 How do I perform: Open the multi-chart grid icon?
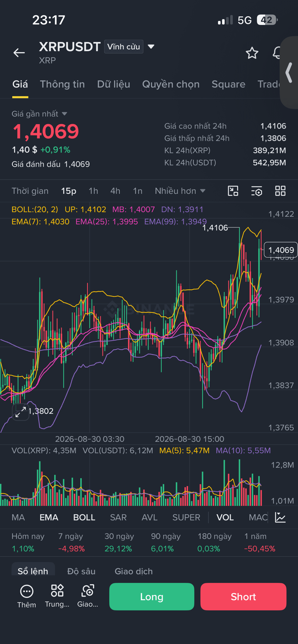[280, 191]
